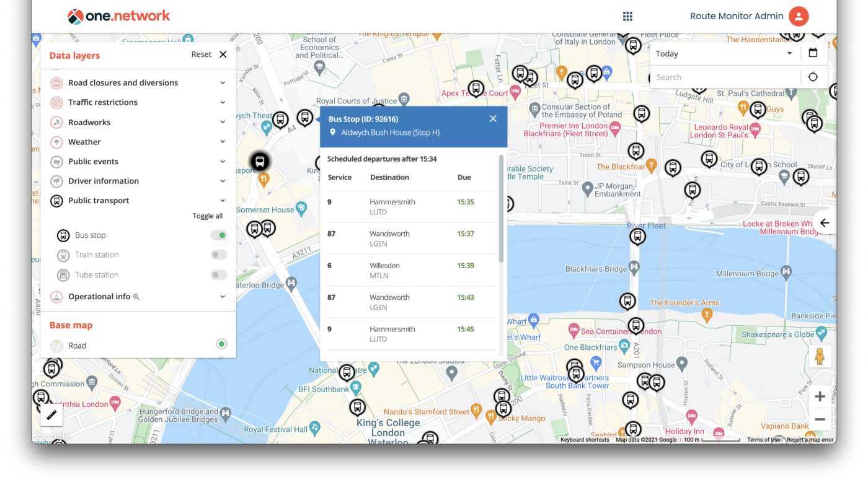
Task: Zoom out with the map minus button
Action: [820, 419]
